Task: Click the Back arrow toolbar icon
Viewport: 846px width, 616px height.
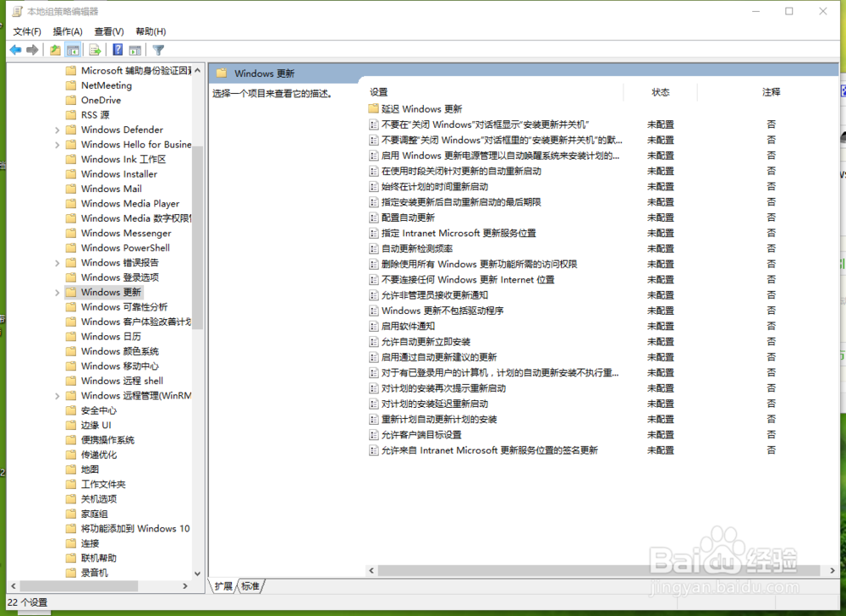Action: 15,50
